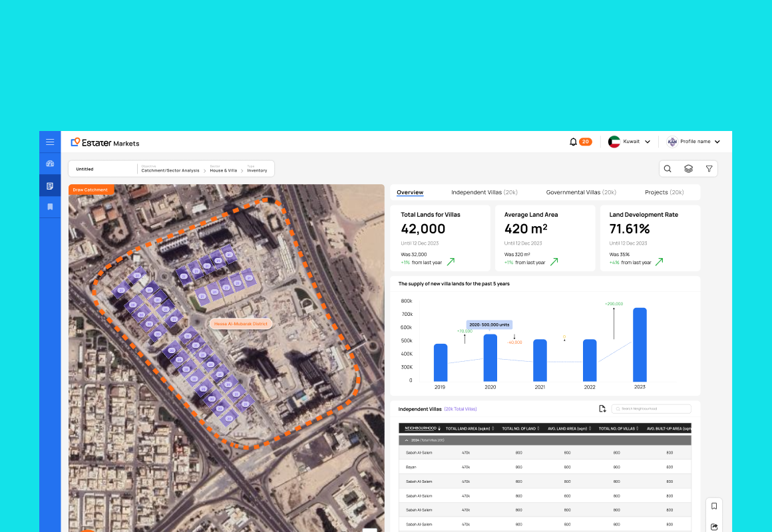This screenshot has height=532, width=772.
Task: Click the 2019 bar in supply chart
Action: (x=441, y=362)
